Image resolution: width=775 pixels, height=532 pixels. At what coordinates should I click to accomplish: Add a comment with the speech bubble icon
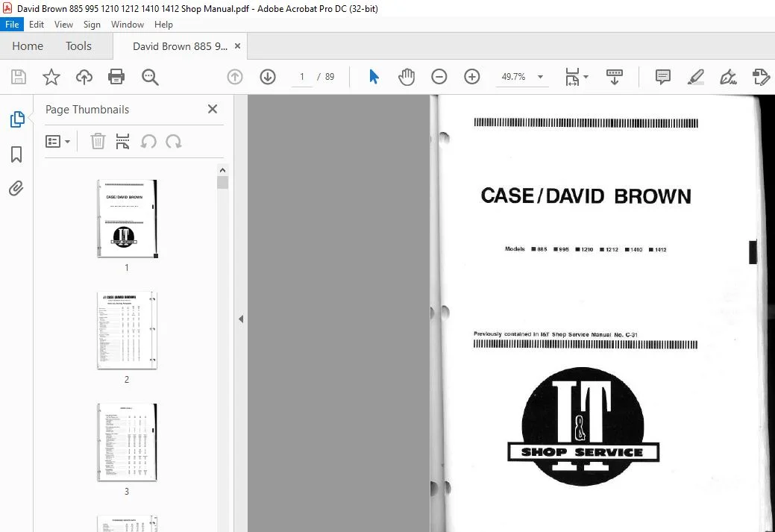663,77
